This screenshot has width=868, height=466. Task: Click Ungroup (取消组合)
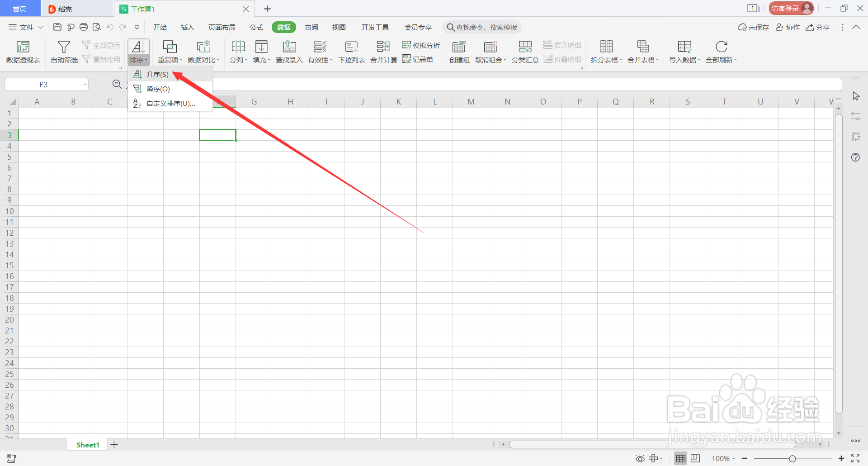coord(491,52)
